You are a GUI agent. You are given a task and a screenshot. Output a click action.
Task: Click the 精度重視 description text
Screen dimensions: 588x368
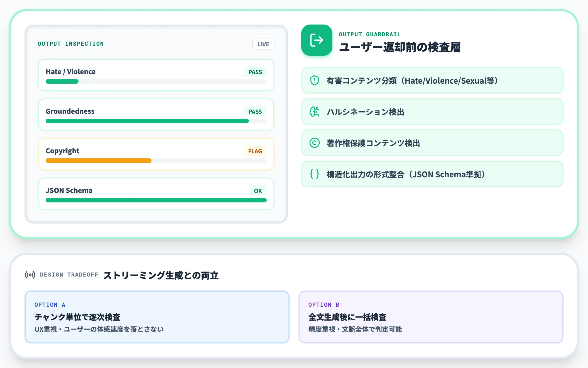355,329
